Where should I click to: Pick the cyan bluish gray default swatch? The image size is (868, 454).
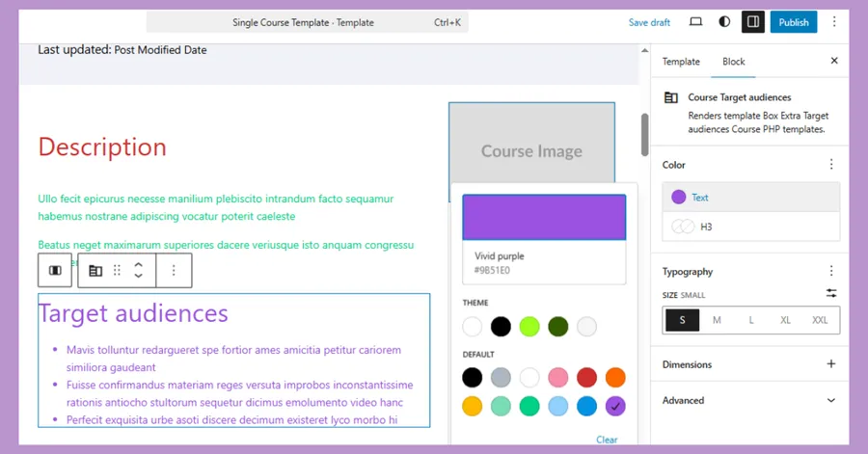coord(501,378)
